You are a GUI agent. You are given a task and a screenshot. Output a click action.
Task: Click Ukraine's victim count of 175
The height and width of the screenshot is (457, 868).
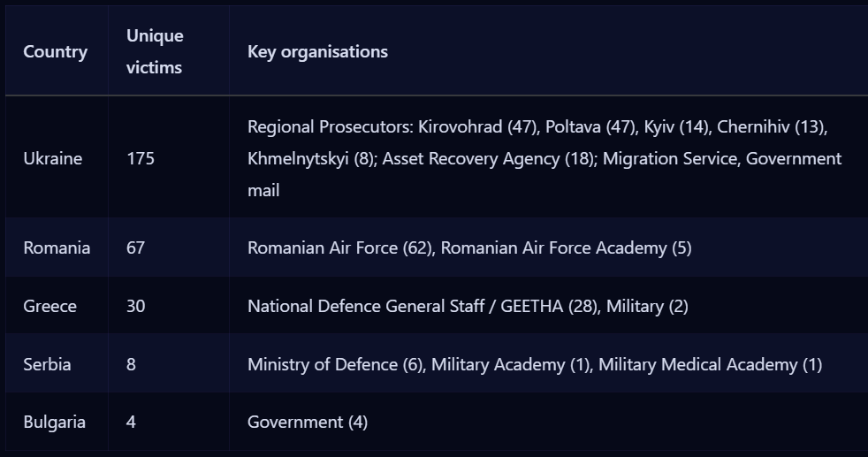(x=140, y=158)
